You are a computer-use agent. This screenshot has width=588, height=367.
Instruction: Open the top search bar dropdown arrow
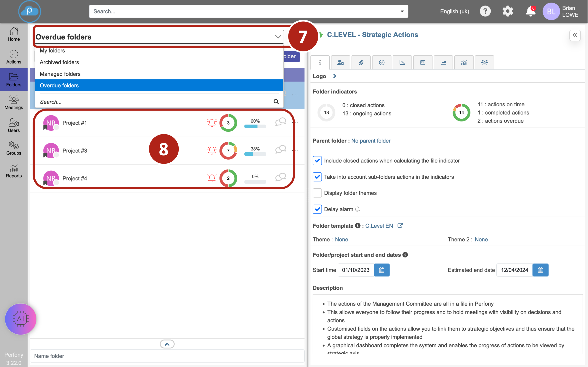tap(402, 11)
